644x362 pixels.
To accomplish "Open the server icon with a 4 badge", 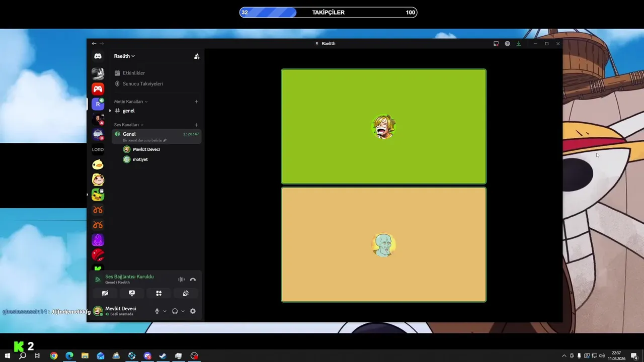I will tap(98, 119).
